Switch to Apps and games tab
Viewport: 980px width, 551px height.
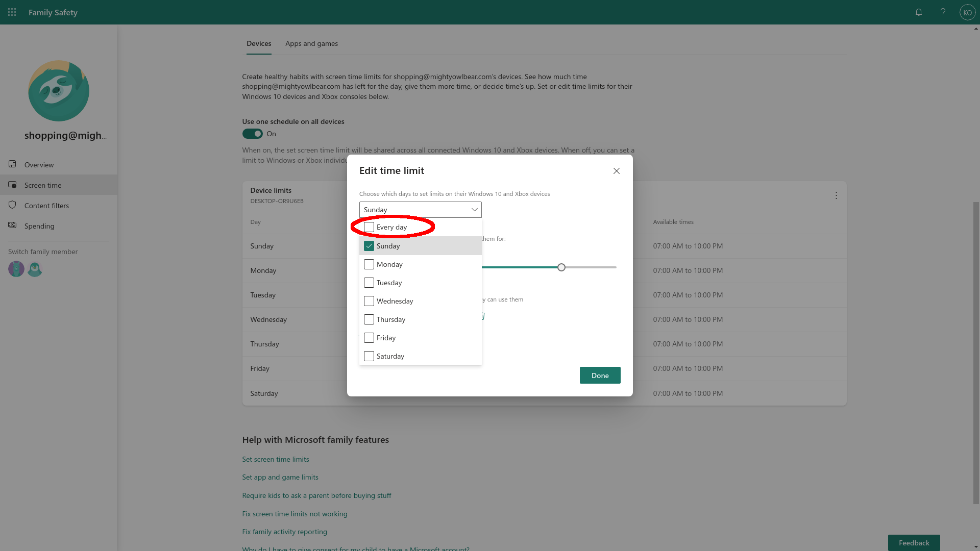point(311,44)
